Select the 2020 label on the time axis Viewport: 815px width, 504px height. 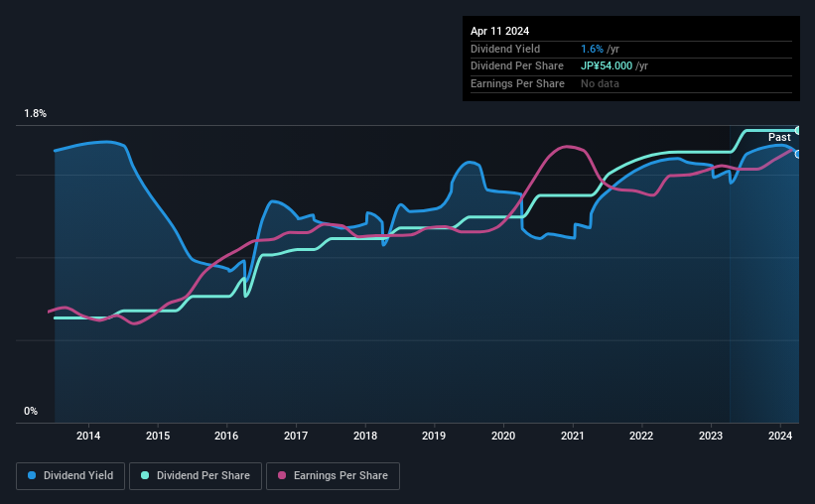503,436
